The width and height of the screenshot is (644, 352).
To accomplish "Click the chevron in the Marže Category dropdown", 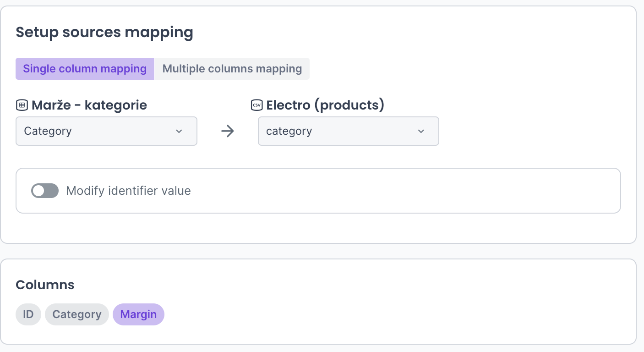I will coord(179,132).
